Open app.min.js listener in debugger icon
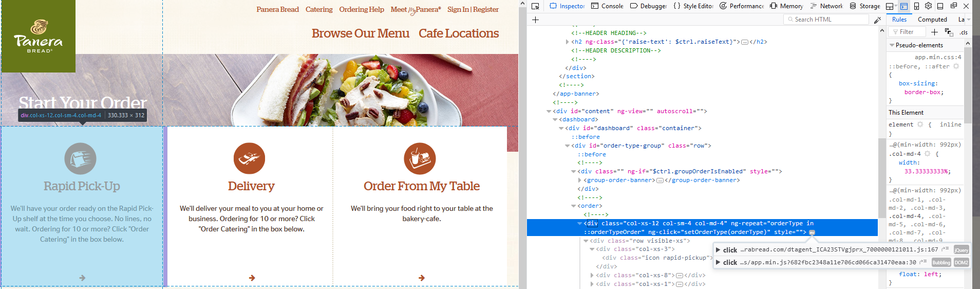 point(924,262)
